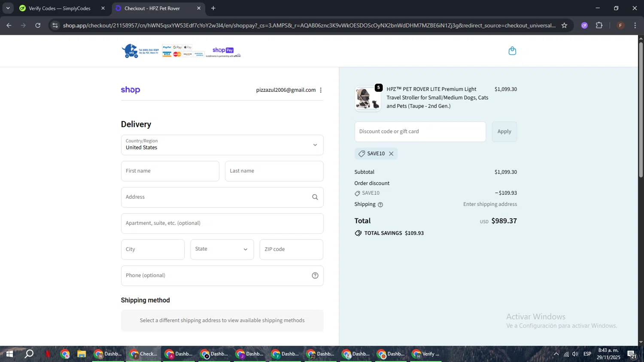Change the ESP input language
Viewport: 644px width, 362px height.
tap(587, 354)
